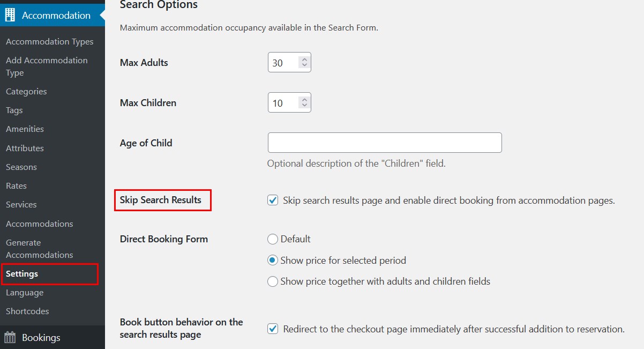644x349 pixels.
Task: Choose price with adults and children fields
Action: coord(273,281)
